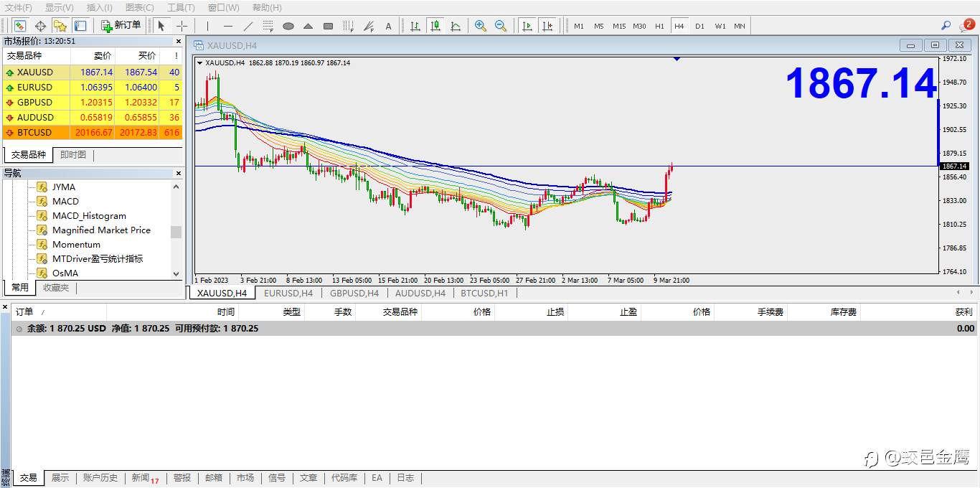This screenshot has width=980, height=488.
Task: Activate the crosshair cursor tool
Action: tap(182, 26)
